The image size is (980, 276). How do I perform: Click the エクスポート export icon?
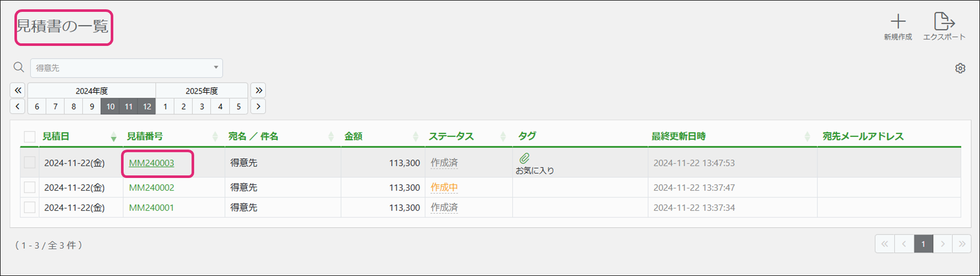pos(944,22)
